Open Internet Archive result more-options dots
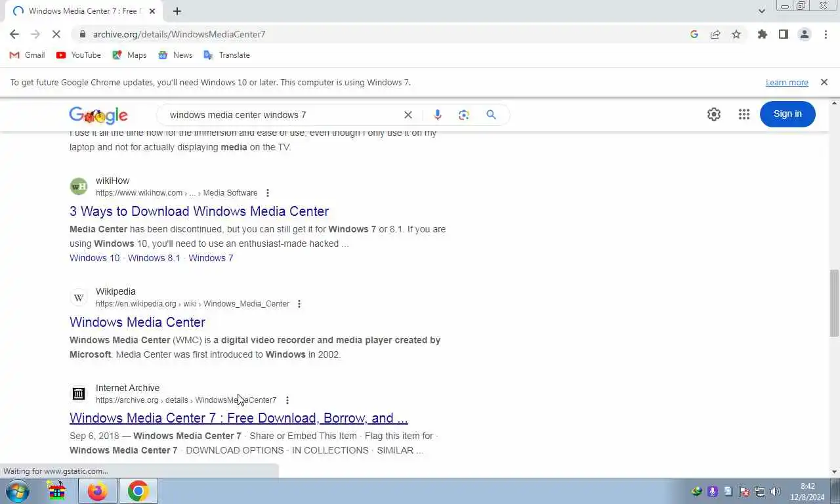The height and width of the screenshot is (504, 840). [x=287, y=400]
